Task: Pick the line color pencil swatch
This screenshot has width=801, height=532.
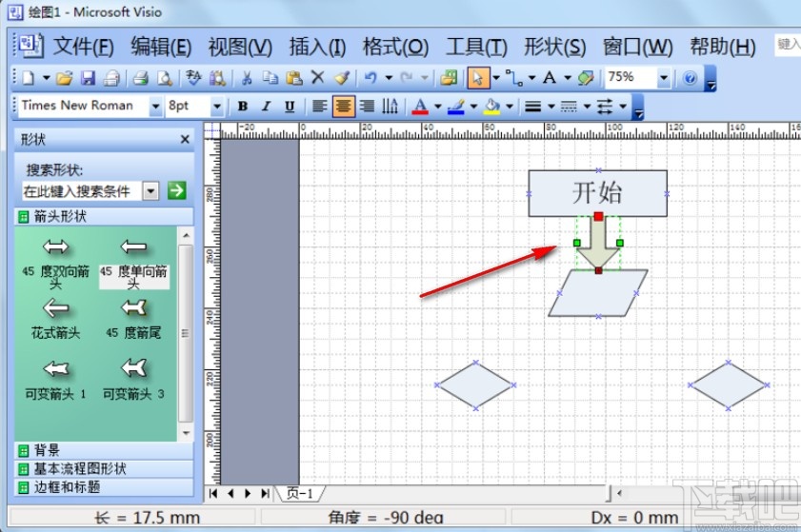Action: 455,107
